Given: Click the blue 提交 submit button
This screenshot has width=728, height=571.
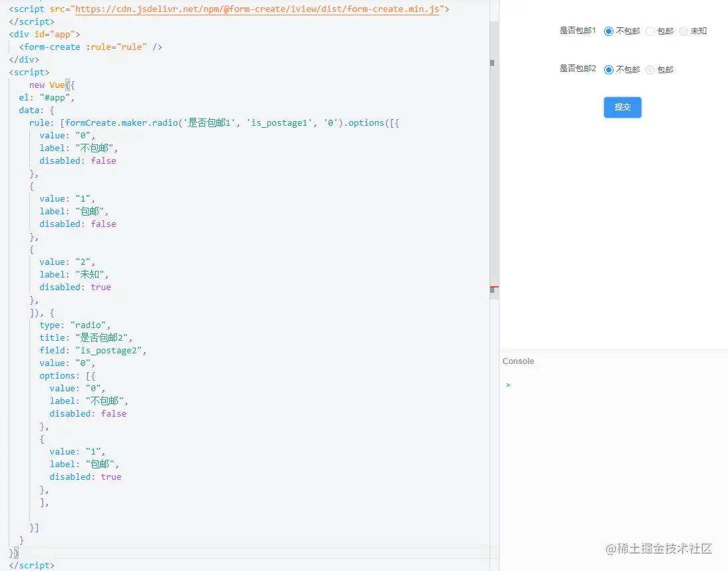Looking at the screenshot, I should (623, 107).
